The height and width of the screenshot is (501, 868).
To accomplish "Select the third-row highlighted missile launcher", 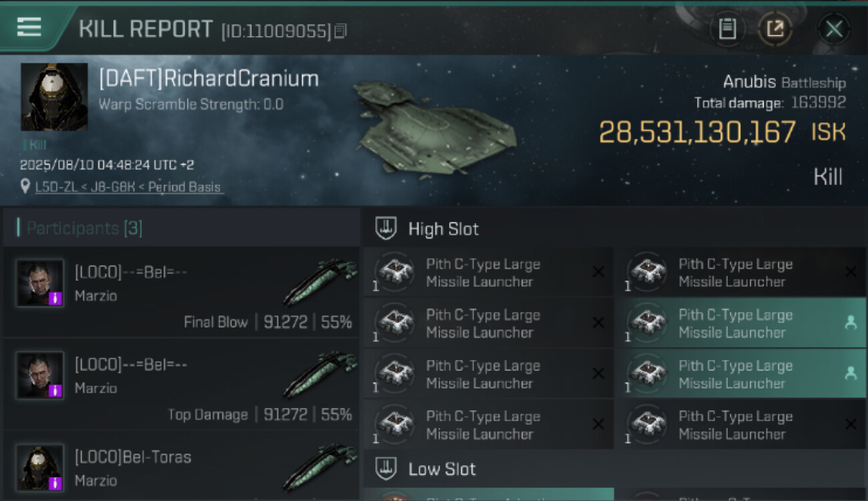I will pos(734,374).
